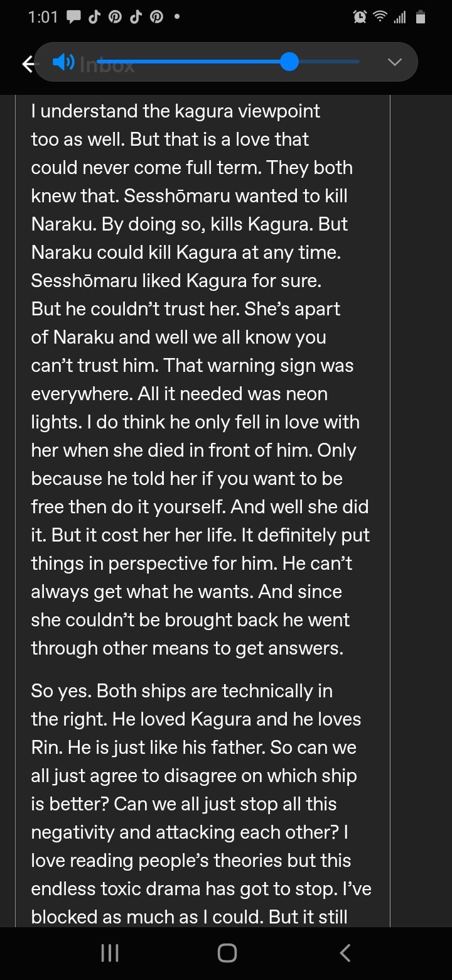Tap the Wi-Fi status icon

click(x=379, y=18)
